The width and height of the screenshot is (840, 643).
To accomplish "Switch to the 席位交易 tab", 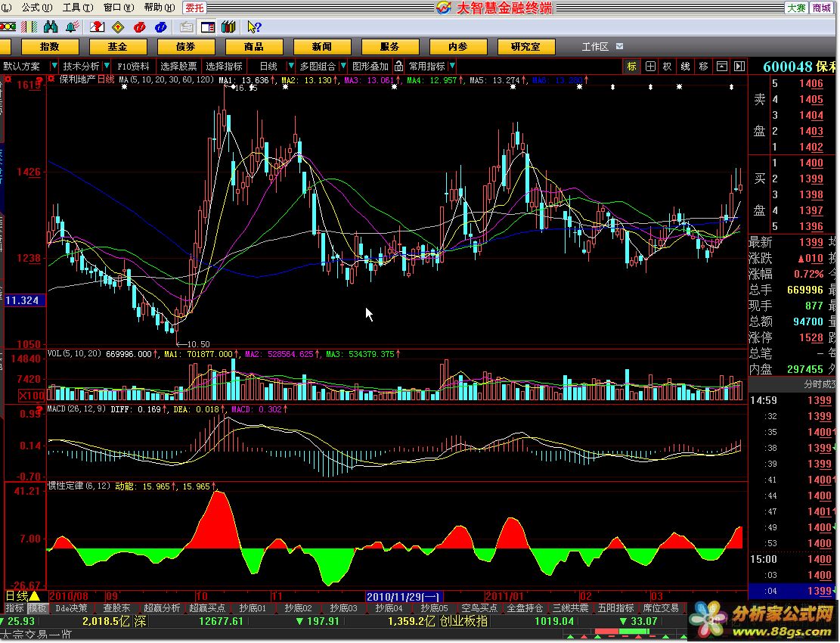I will click(661, 608).
